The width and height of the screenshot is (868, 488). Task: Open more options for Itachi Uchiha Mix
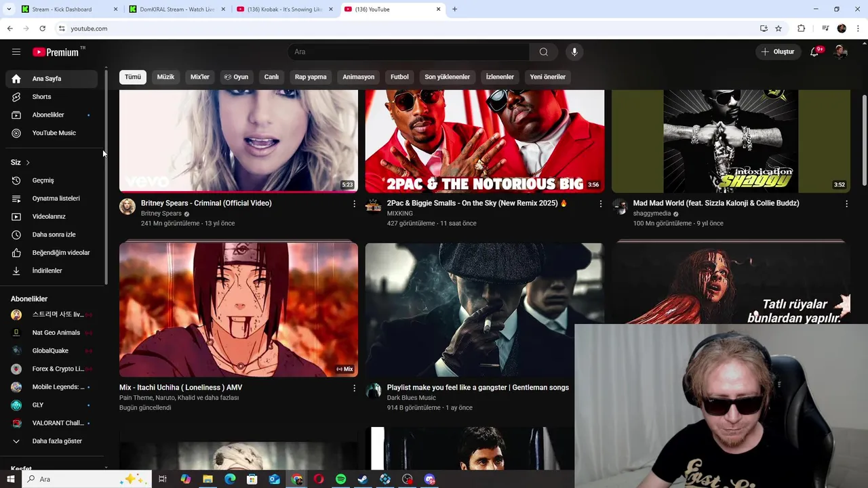(x=354, y=388)
